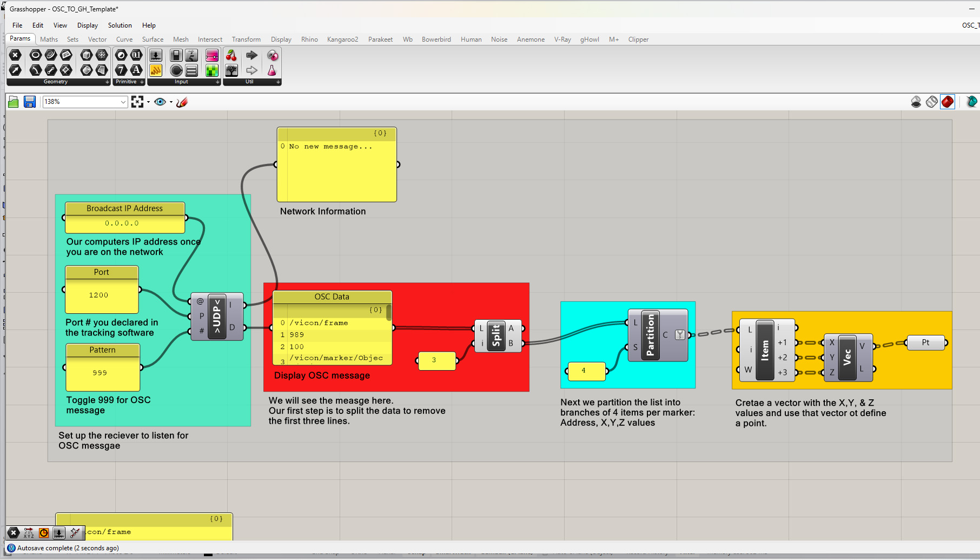Click the UDP receiver component
The image size is (980, 560).
tap(217, 317)
